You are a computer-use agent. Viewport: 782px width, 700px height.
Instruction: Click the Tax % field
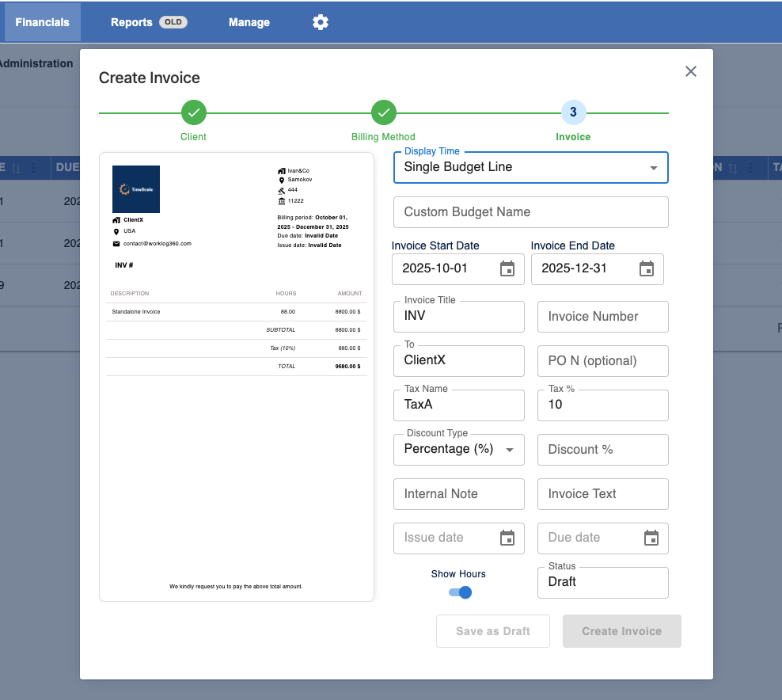pos(602,405)
